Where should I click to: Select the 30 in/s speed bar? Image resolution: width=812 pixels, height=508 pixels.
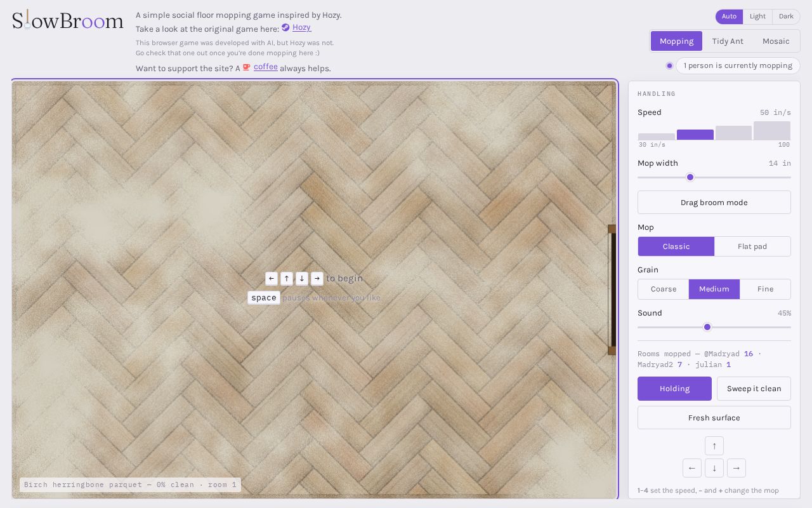click(657, 137)
